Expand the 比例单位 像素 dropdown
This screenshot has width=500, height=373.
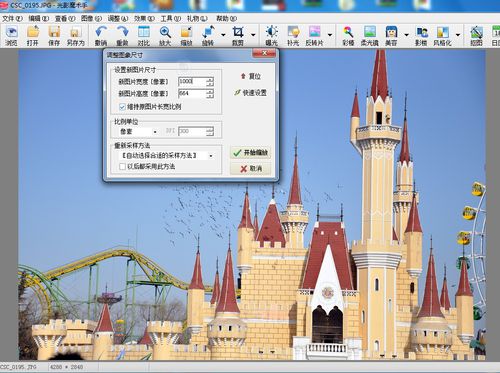pos(138,132)
